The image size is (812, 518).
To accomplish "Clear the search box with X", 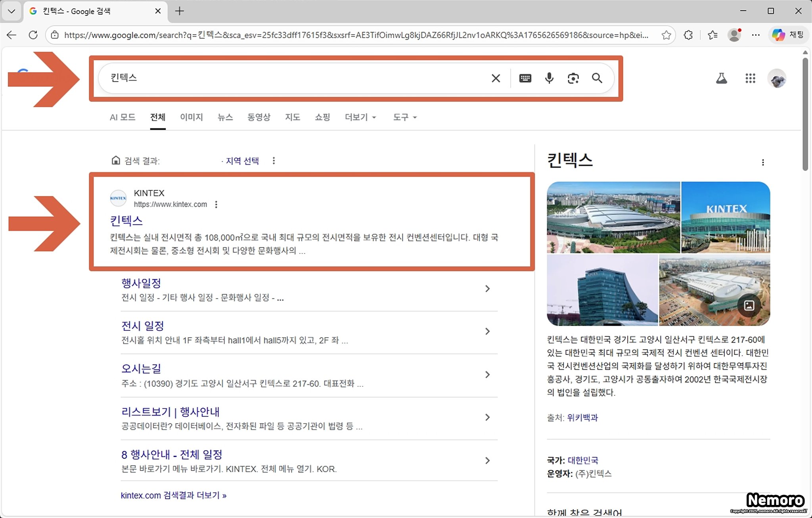I will pos(496,78).
